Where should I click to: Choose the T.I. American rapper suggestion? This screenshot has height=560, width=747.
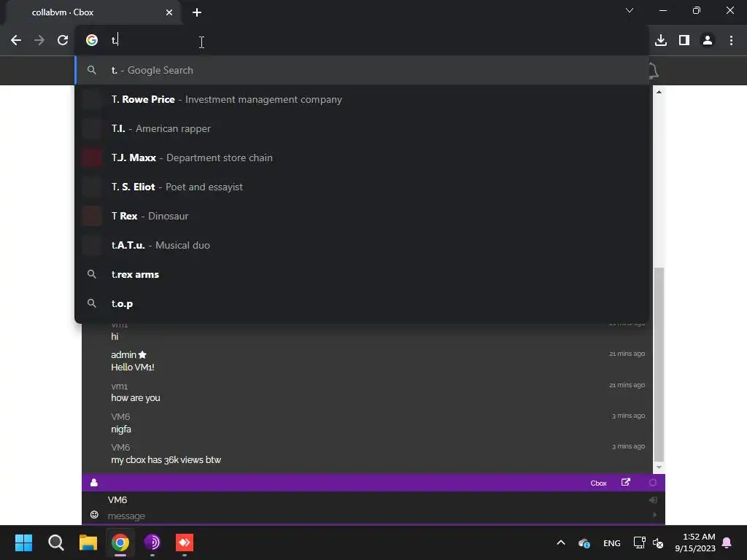pyautogui.click(x=362, y=128)
